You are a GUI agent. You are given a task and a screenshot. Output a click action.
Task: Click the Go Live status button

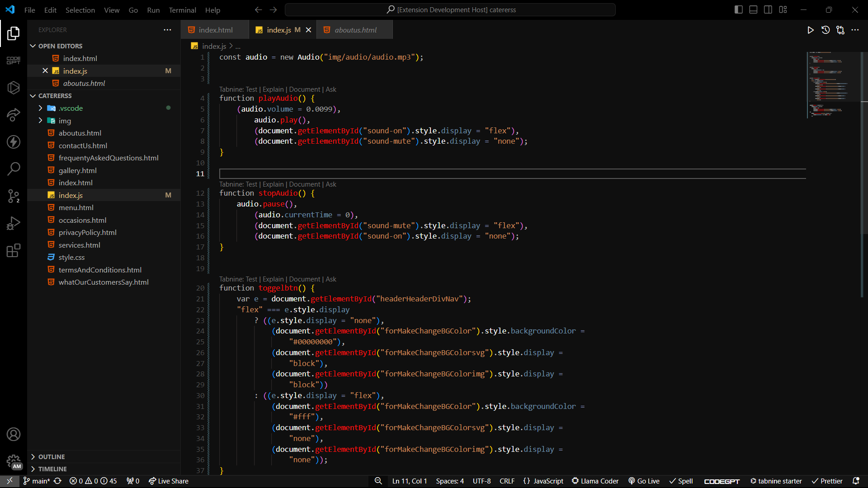click(x=644, y=481)
